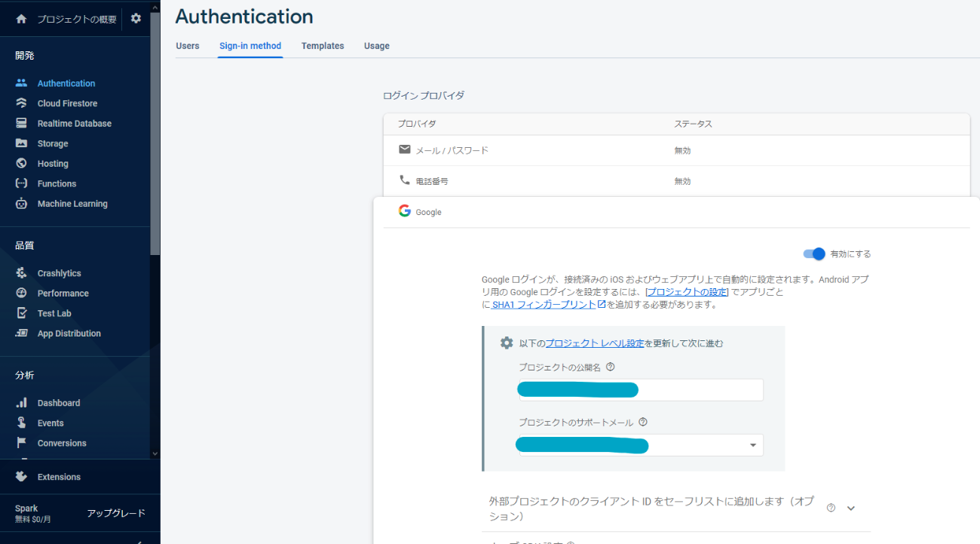Open Storage in the sidebar

[53, 143]
